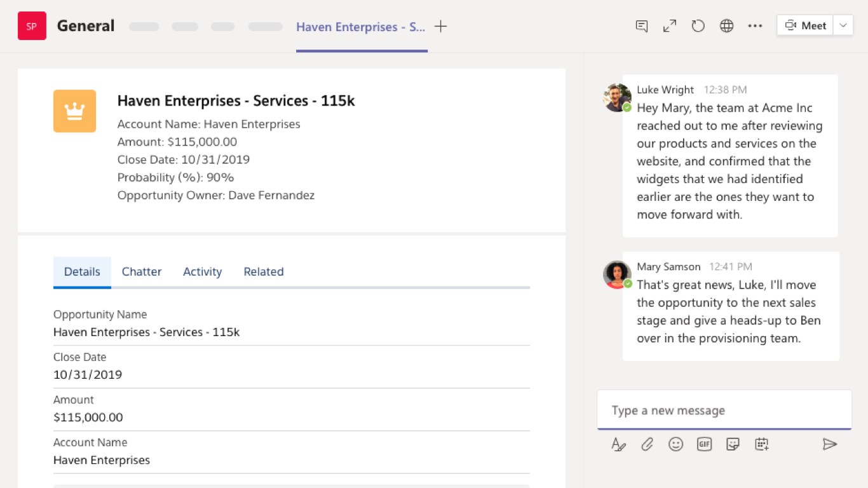This screenshot has width=868, height=488.
Task: Add a new tab with the plus
Action: 440,26
